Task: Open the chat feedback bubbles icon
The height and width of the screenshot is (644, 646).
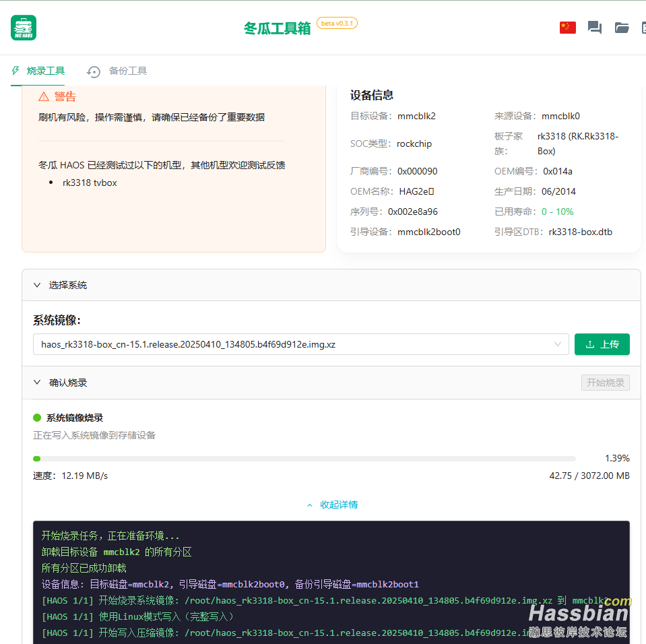Action: click(595, 28)
